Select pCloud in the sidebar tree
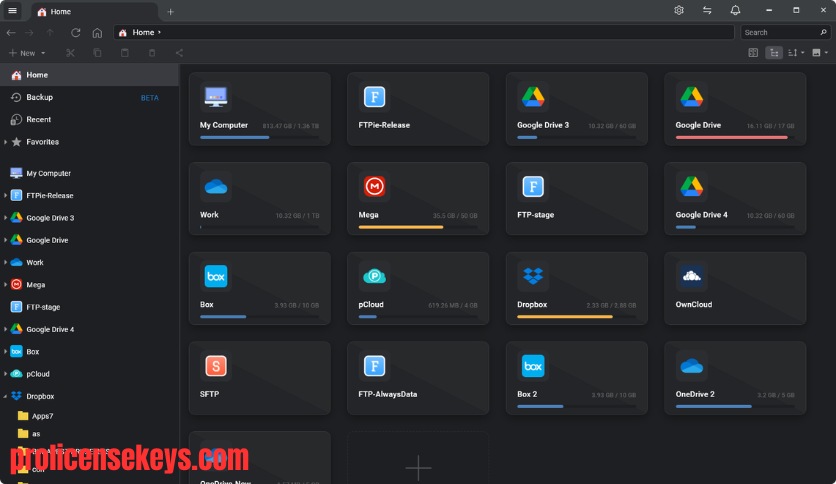 tap(89, 374)
